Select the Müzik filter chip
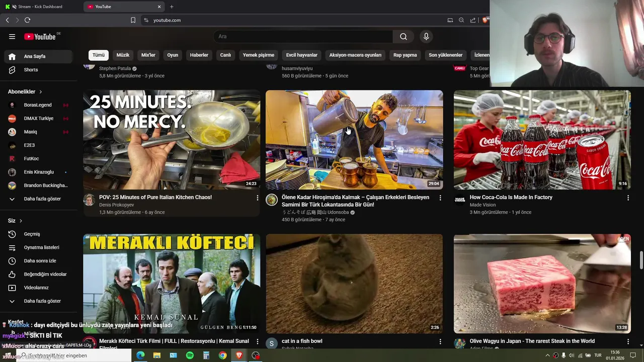The image size is (644, 362). 123,55
